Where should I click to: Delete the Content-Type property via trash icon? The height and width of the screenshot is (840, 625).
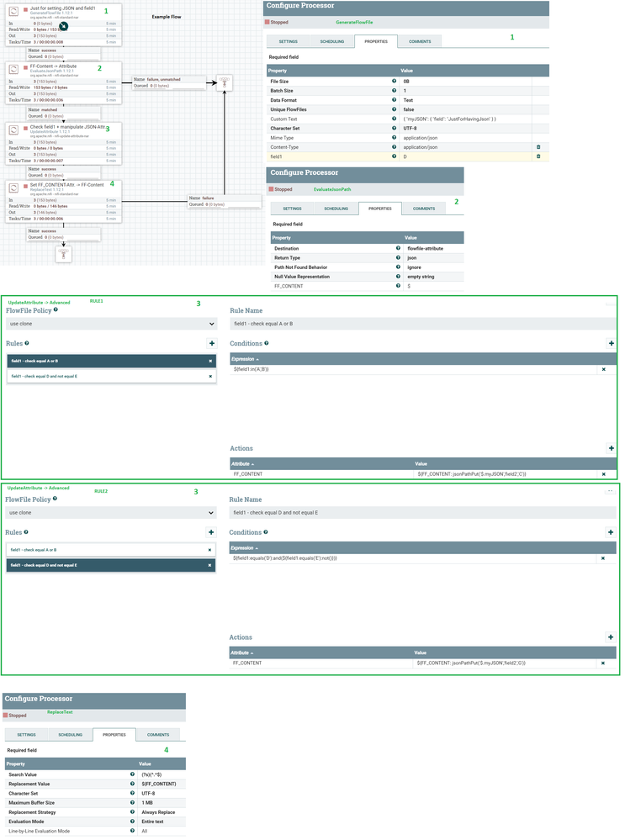coord(538,147)
